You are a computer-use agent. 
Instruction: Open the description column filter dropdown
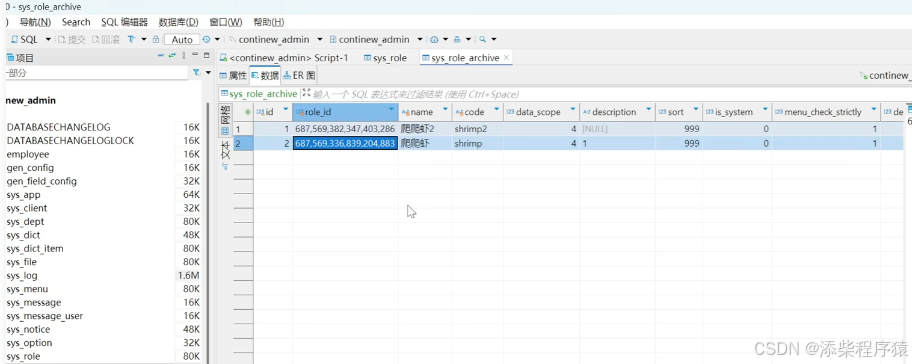[649, 109]
